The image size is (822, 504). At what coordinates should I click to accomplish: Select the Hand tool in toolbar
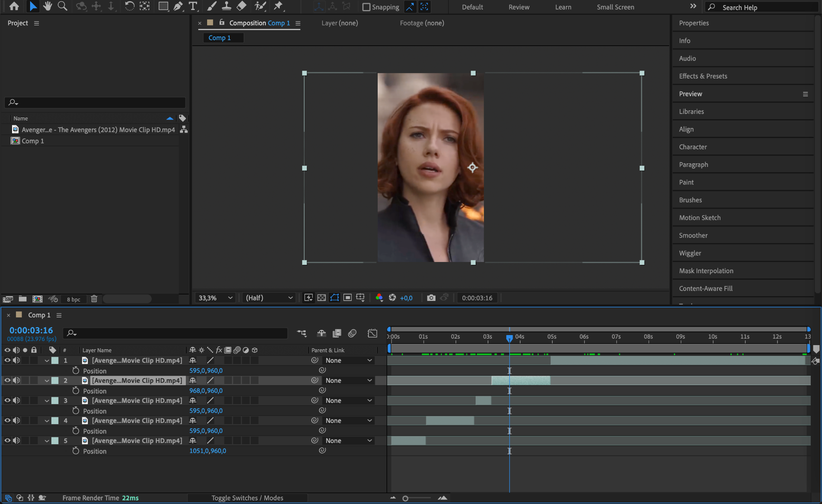point(48,6)
